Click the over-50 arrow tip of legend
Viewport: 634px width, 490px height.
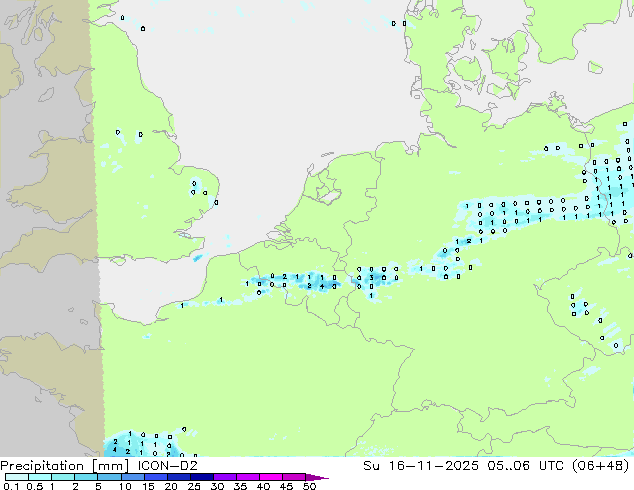point(317,477)
